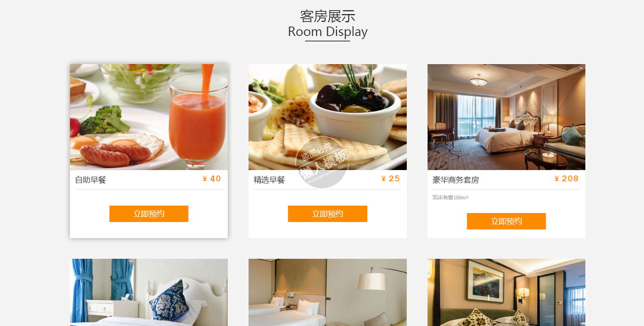
Task: Click the 懒人模板 watermark logo
Action: (x=322, y=162)
